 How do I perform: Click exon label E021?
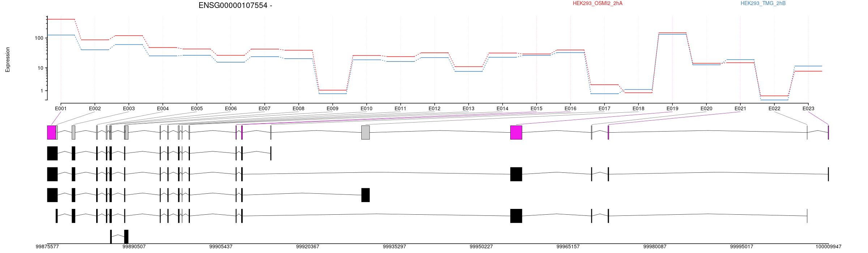coord(740,108)
